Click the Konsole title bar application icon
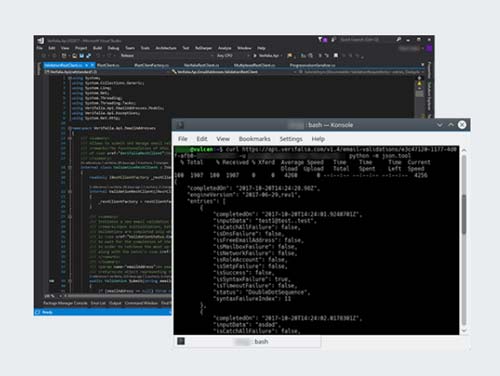 click(x=180, y=125)
